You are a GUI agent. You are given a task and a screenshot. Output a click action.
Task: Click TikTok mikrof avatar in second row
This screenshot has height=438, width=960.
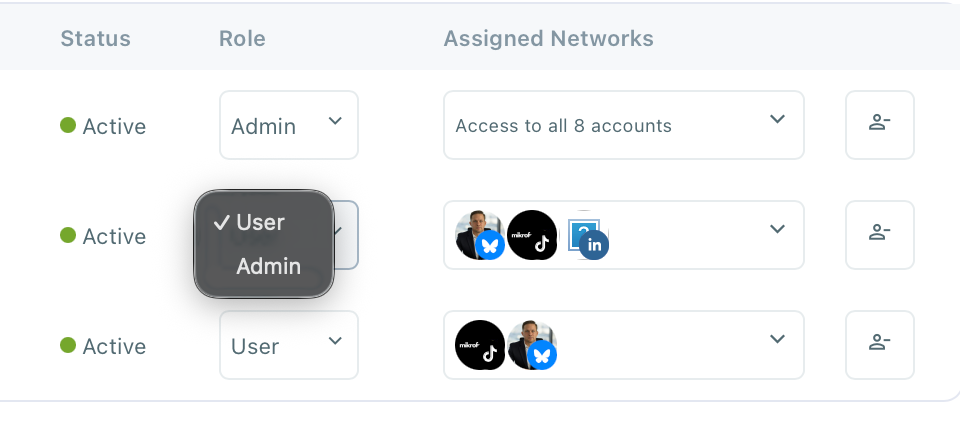pyautogui.click(x=532, y=235)
